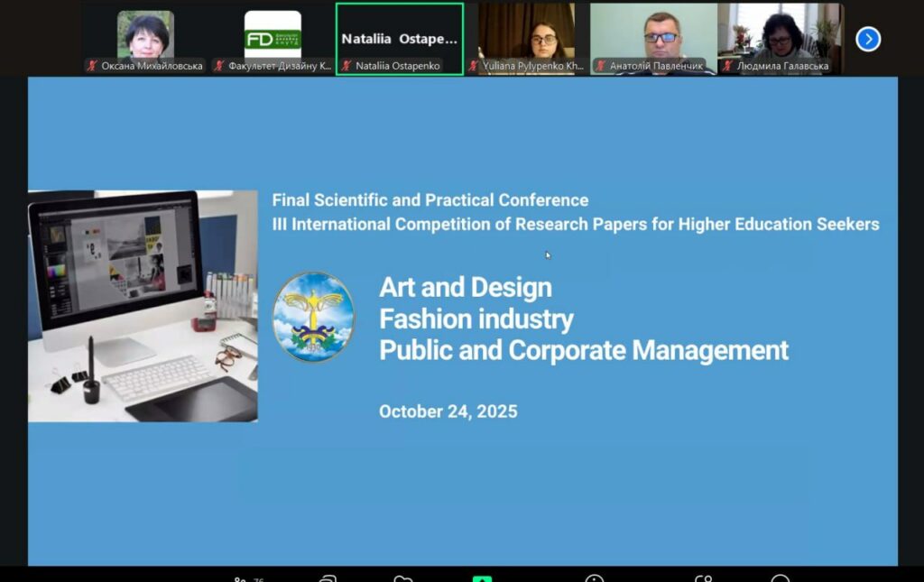Click muted mic icon beside Анатолій Павленчик
This screenshot has width=924, height=582.
tap(600, 66)
